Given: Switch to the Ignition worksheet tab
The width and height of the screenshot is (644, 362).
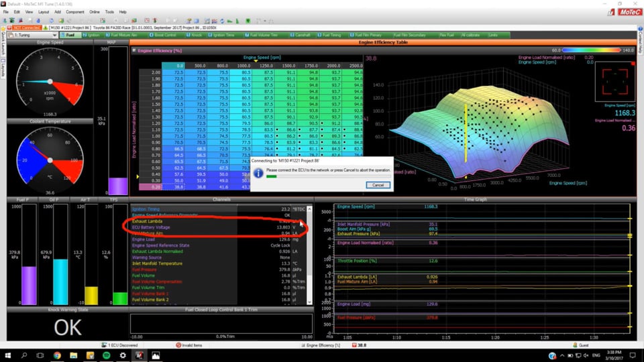Looking at the screenshot, I should tap(93, 36).
